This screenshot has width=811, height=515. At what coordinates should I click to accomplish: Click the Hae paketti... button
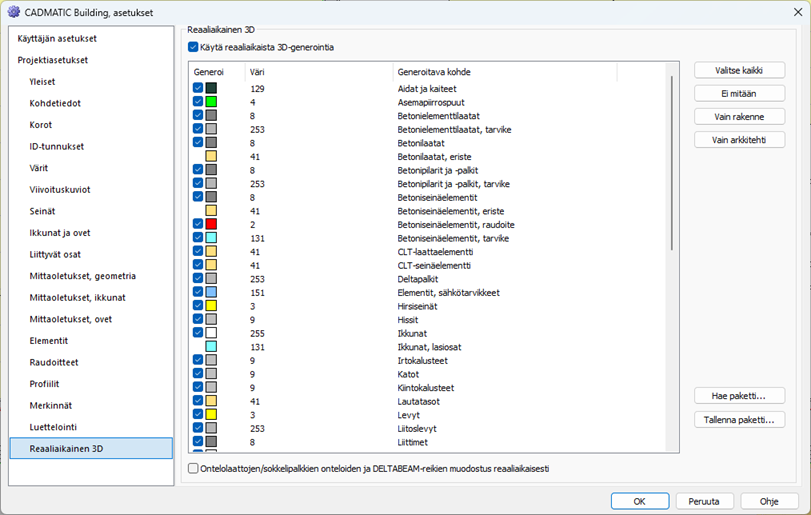coord(739,396)
